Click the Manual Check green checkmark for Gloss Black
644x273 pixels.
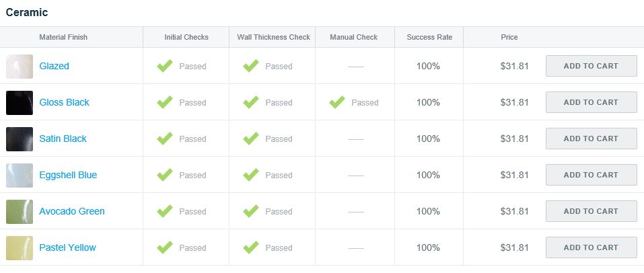click(337, 102)
